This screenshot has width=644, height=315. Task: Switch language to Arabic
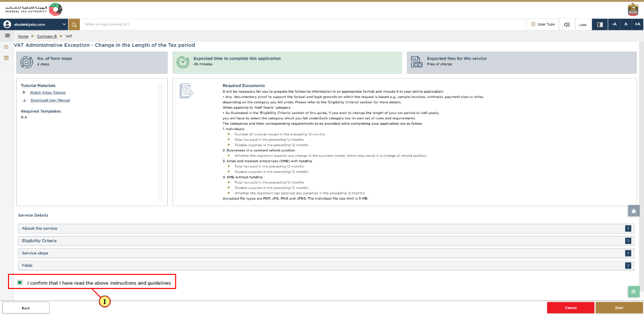[583, 24]
